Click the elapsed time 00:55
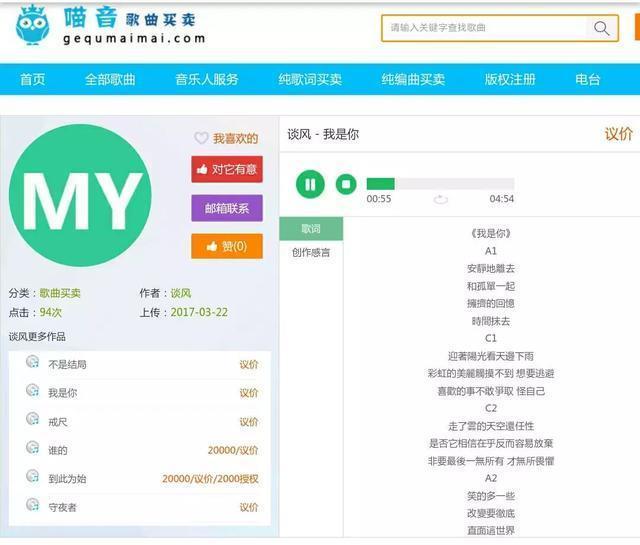 pyautogui.click(x=379, y=199)
